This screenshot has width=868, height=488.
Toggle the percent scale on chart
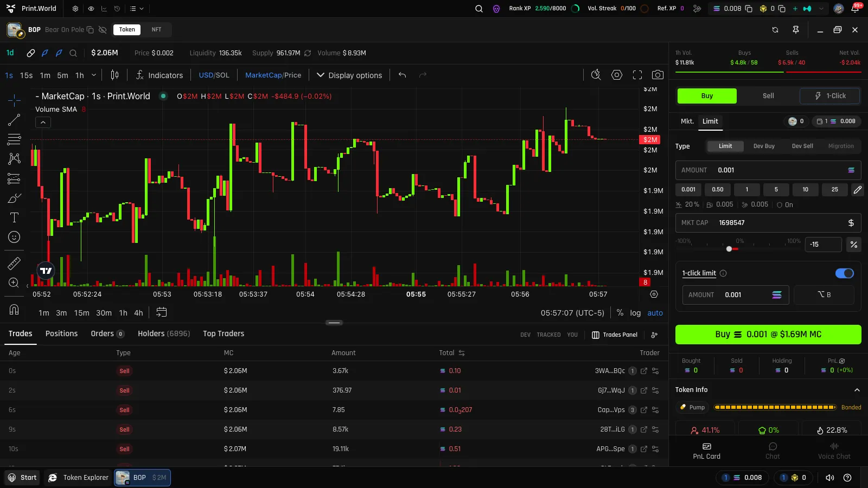pyautogui.click(x=620, y=313)
